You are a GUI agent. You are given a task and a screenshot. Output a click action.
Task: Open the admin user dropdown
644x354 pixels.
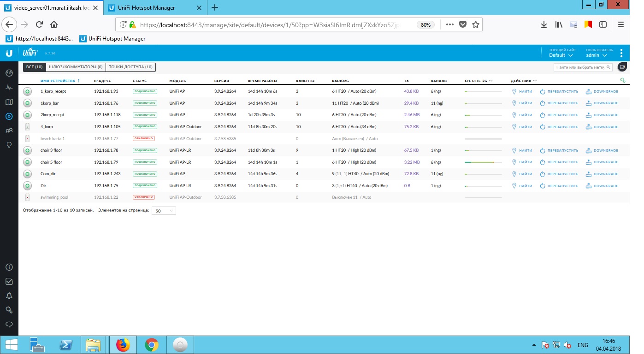pos(596,55)
